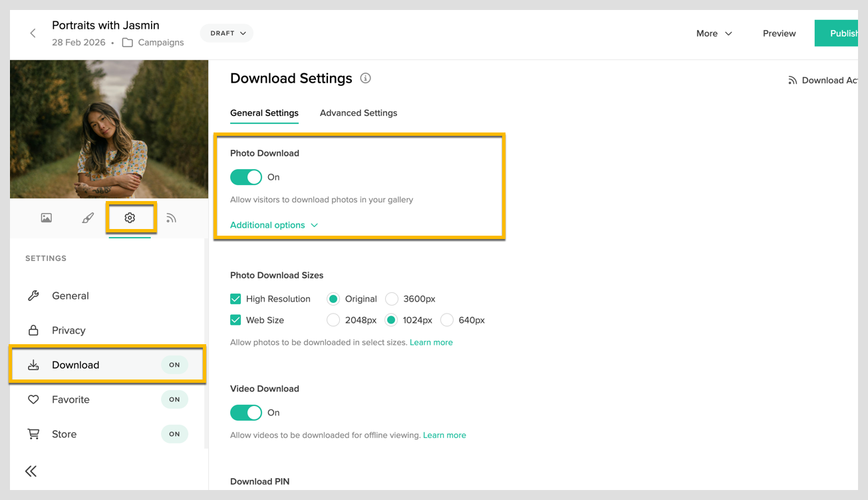Click the gallery cover photo of Jasmin
The height and width of the screenshot is (500, 868).
[x=108, y=128]
